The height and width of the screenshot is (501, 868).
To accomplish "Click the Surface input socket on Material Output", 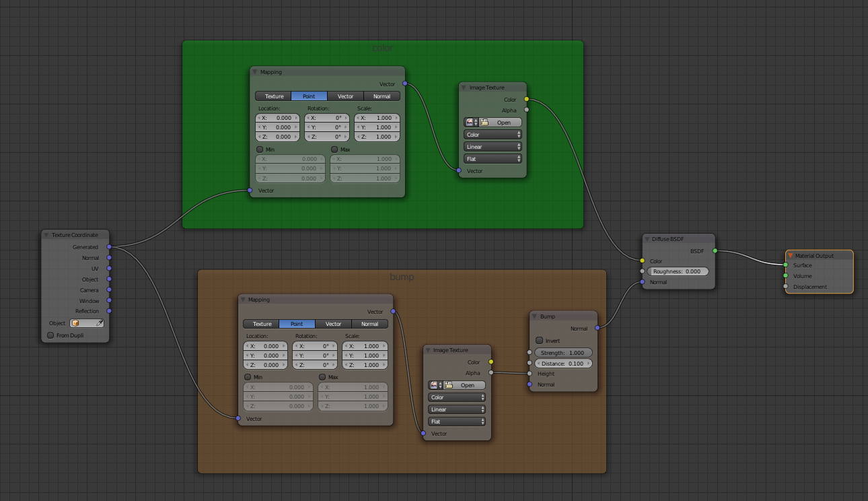I will pos(785,265).
